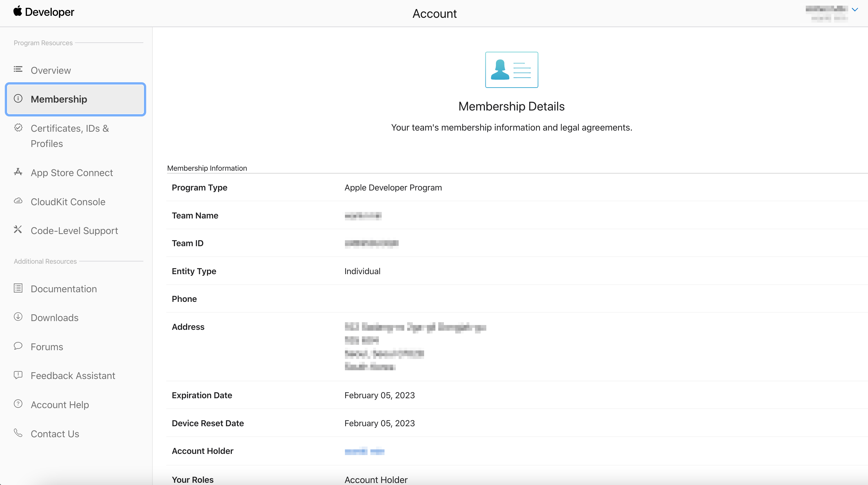
Task: Click the Certificates badge icon
Action: tap(18, 128)
